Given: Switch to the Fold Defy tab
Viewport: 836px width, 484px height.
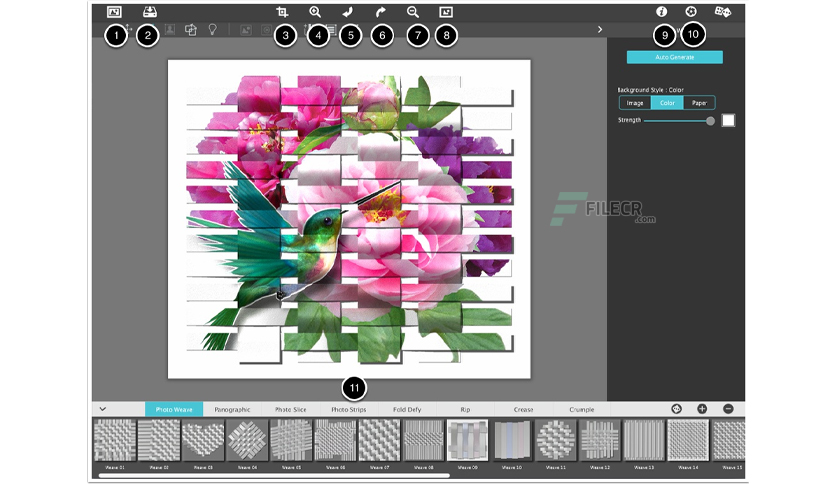Looking at the screenshot, I should (407, 409).
